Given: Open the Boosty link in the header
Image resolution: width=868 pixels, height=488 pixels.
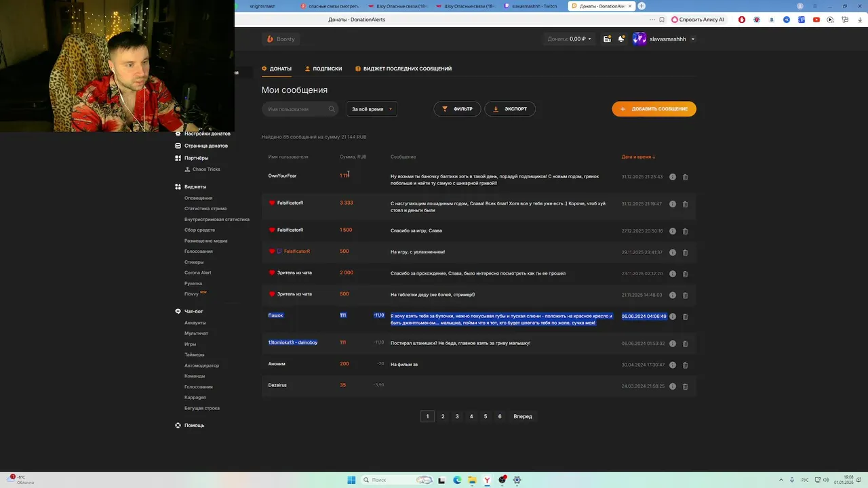Looking at the screenshot, I should click(281, 39).
